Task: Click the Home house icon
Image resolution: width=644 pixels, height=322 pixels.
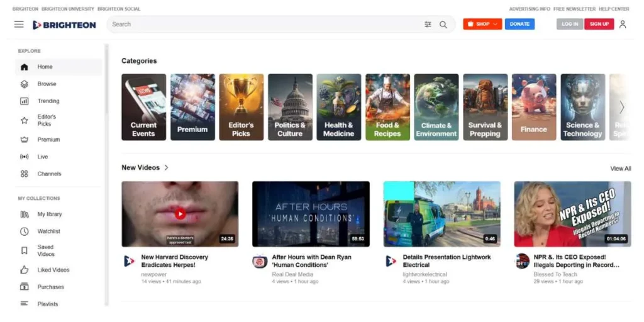Action: 25,67
